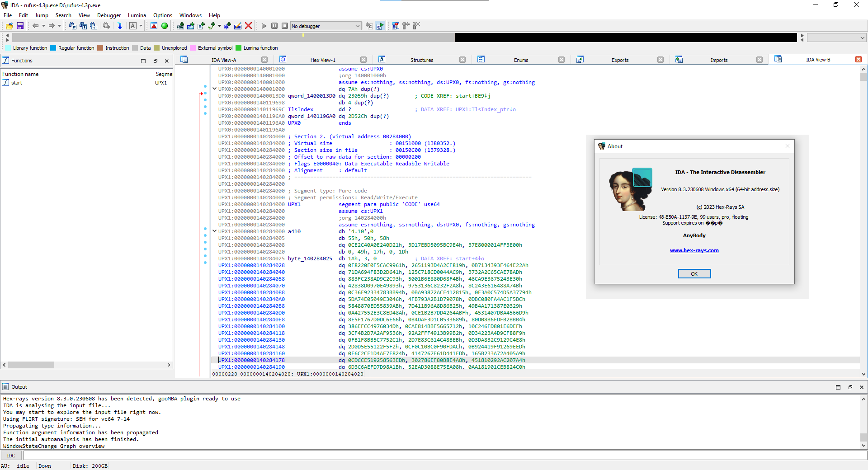Open the text A toolbar dropdown arrow
Screen dimensions: 868x470
pyautogui.click(x=141, y=26)
